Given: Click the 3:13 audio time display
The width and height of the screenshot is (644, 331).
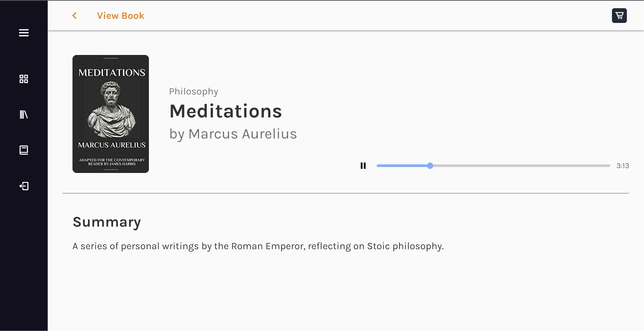Looking at the screenshot, I should (623, 166).
